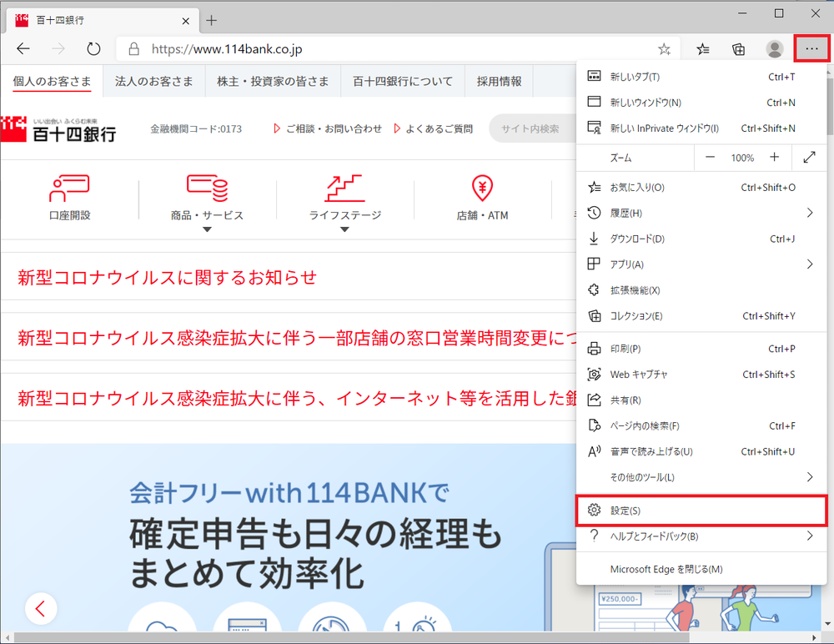Open 新型コロナウイルスに関するお知らせ link
The height and width of the screenshot is (644, 834).
167,277
